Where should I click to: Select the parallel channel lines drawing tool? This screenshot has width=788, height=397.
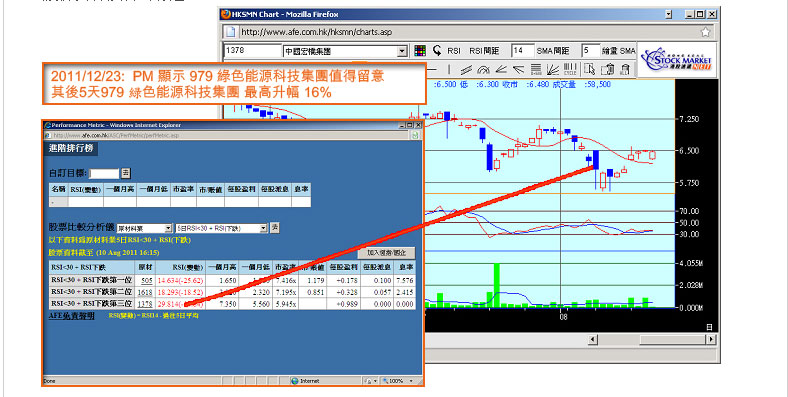point(466,69)
